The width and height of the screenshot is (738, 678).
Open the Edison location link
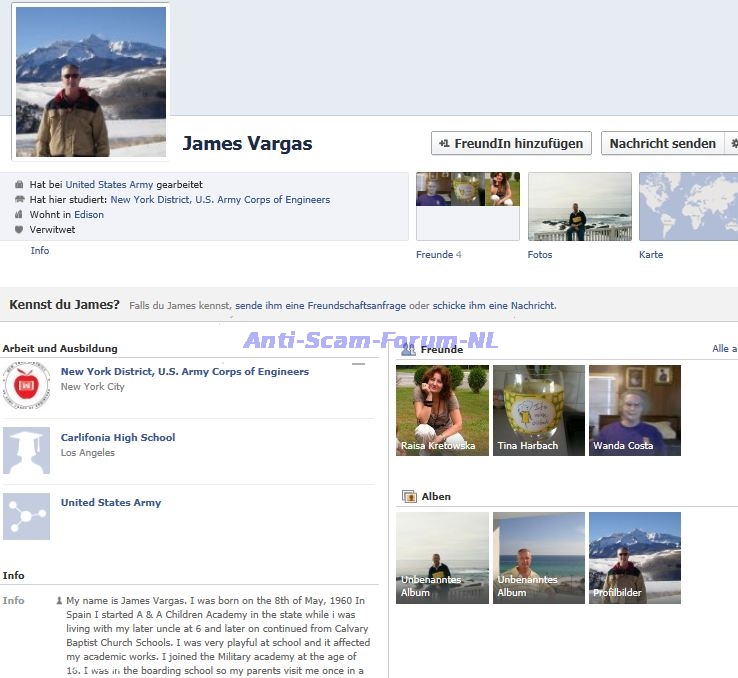click(88, 215)
